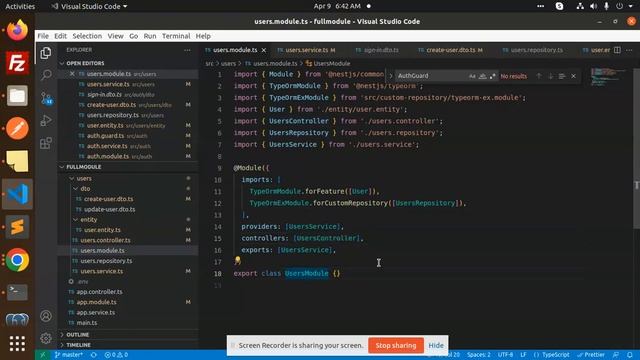Click the split editor right icon
Image resolution: width=640 pixels, height=360 pixels.
tap(617, 50)
